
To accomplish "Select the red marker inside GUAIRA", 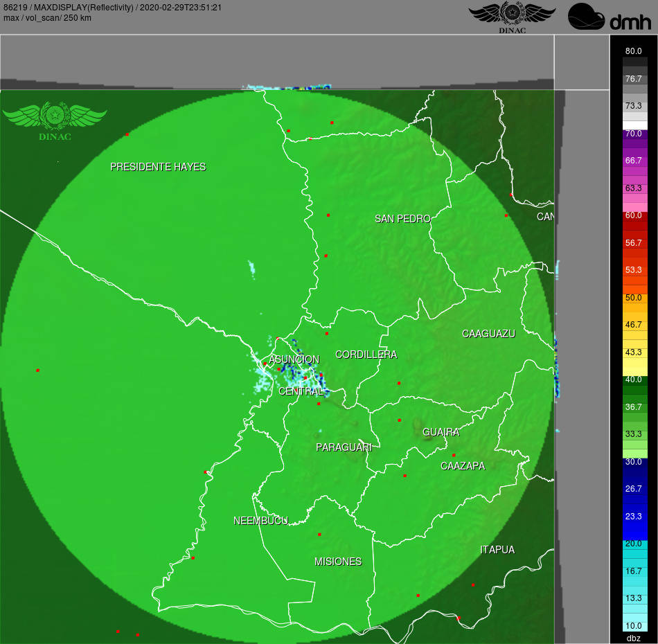I will click(398, 420).
